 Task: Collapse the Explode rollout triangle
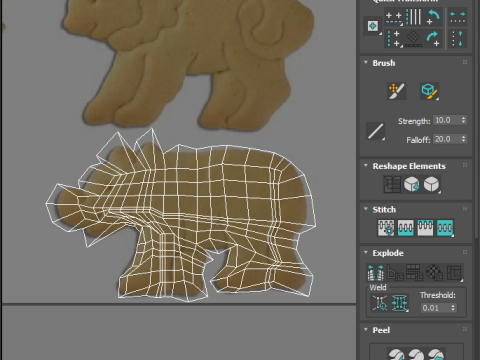tap(366, 252)
